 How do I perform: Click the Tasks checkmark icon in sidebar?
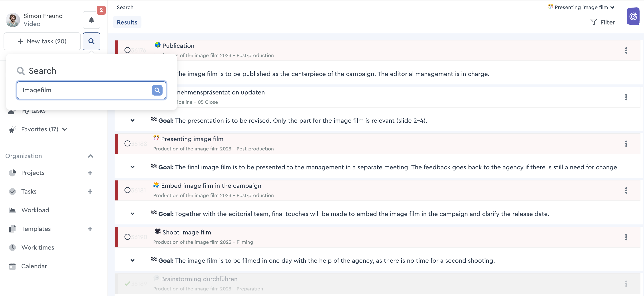[12, 192]
